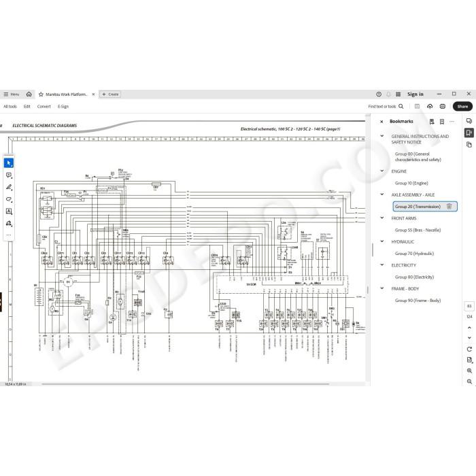Go to previous page with up arrow
The image size is (476, 476).
click(469, 328)
